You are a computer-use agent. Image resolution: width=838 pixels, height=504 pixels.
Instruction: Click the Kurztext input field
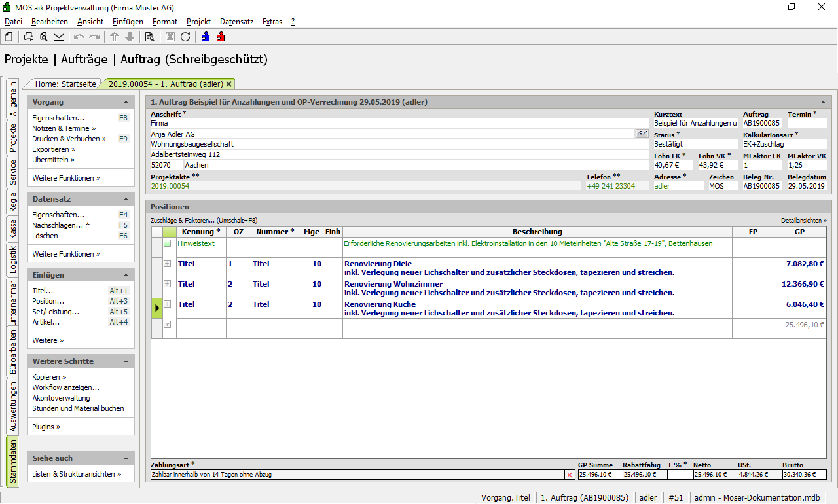coord(695,123)
